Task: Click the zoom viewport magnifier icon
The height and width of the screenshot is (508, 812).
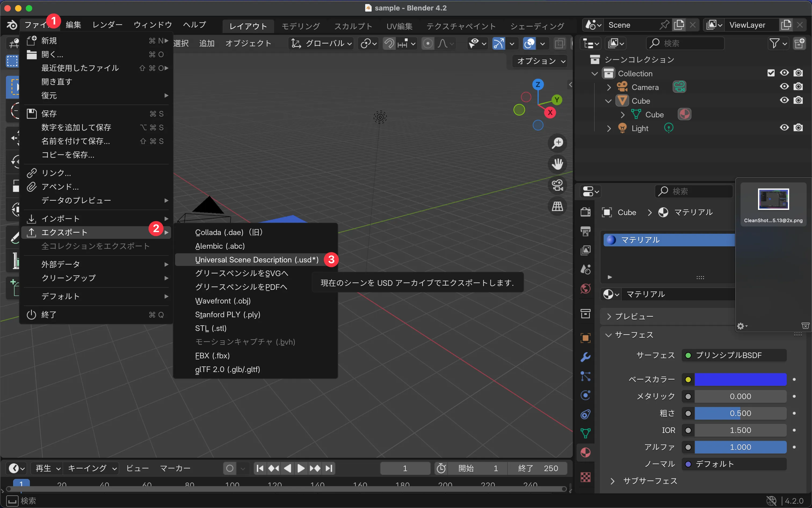Action: (x=557, y=143)
